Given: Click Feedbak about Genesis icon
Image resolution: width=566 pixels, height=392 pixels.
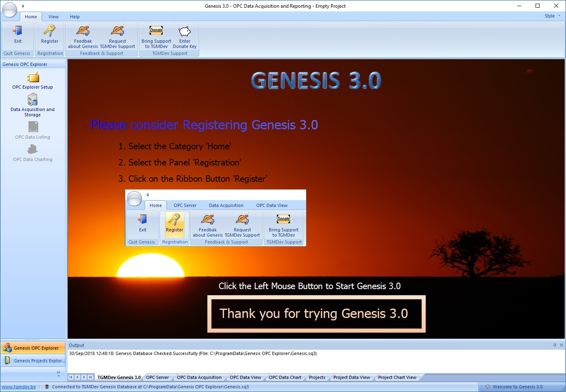Looking at the screenshot, I should pyautogui.click(x=83, y=30).
